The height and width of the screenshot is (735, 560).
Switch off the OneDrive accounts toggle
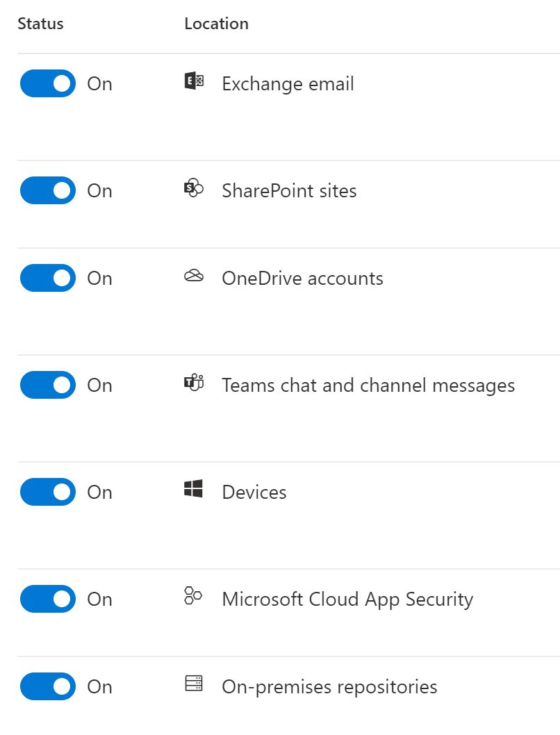[48, 278]
